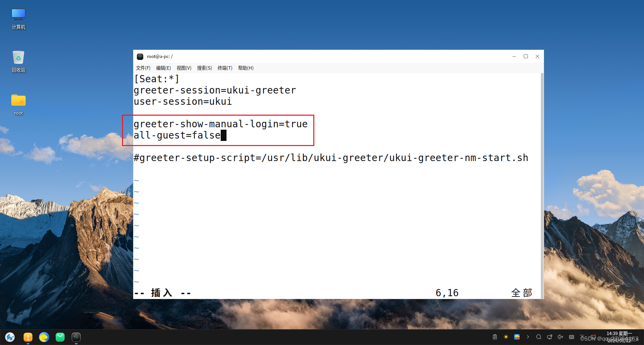The width and height of the screenshot is (644, 345).
Task: Click the muted volume tray icon
Action: (561, 337)
